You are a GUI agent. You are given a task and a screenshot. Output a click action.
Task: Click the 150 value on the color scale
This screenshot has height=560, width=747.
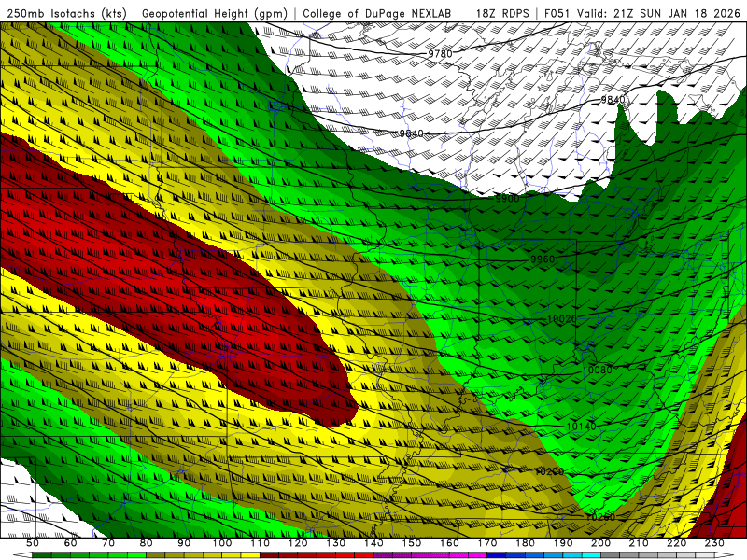(x=411, y=543)
